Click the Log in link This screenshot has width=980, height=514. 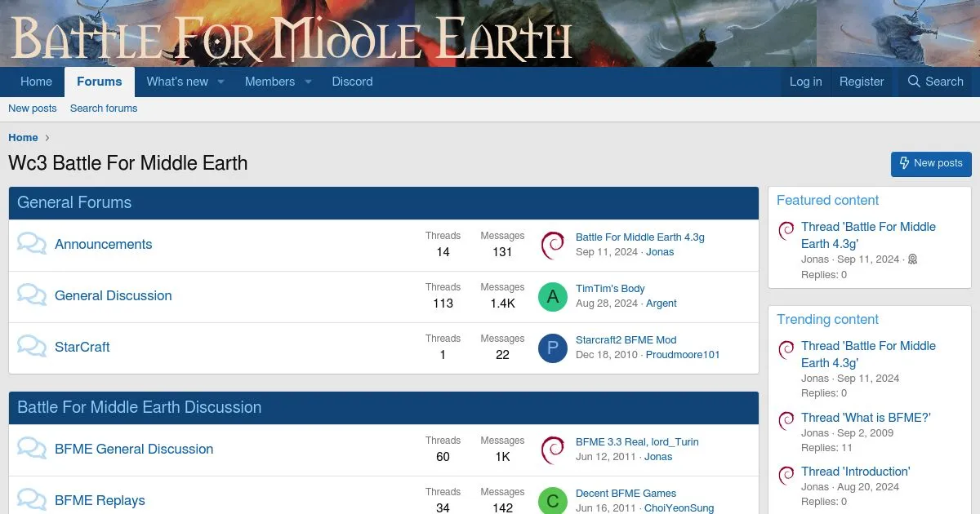(x=805, y=82)
